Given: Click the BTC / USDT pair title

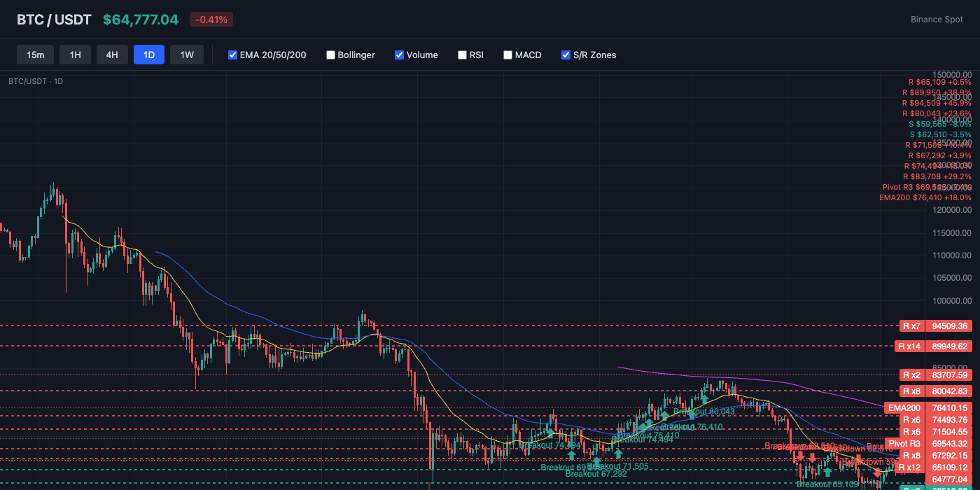Looking at the screenshot, I should click(x=54, y=20).
